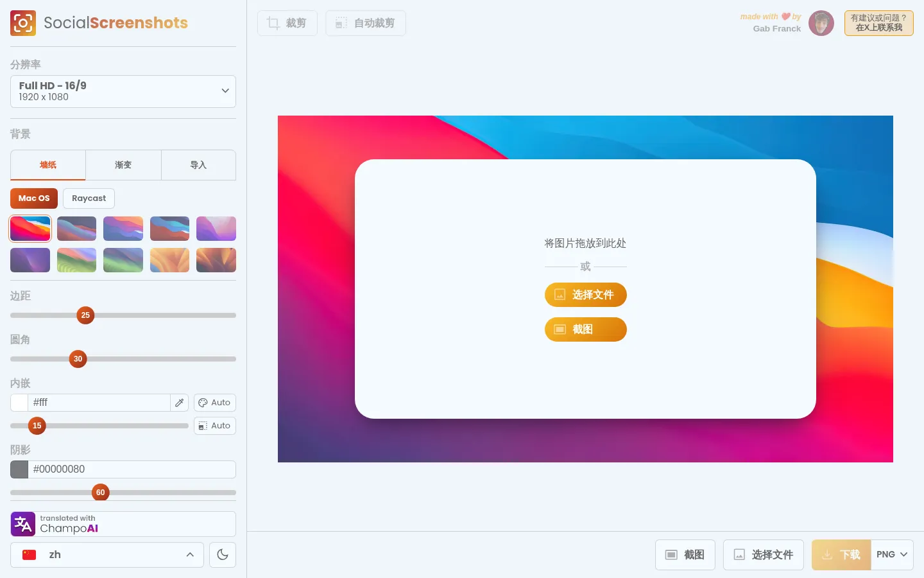Screen dimensions: 924x578
Task: Select the fourth wallpaper thumbnail in the top row
Action: (x=169, y=229)
